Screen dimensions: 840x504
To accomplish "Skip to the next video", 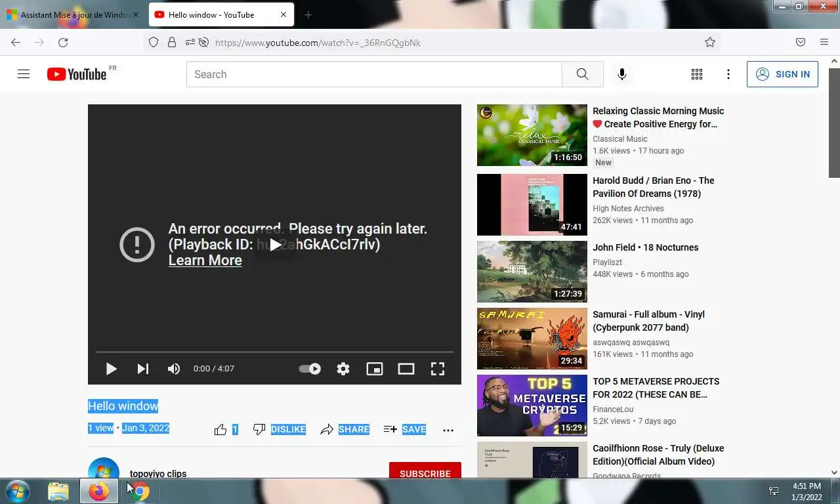I will coord(142,369).
